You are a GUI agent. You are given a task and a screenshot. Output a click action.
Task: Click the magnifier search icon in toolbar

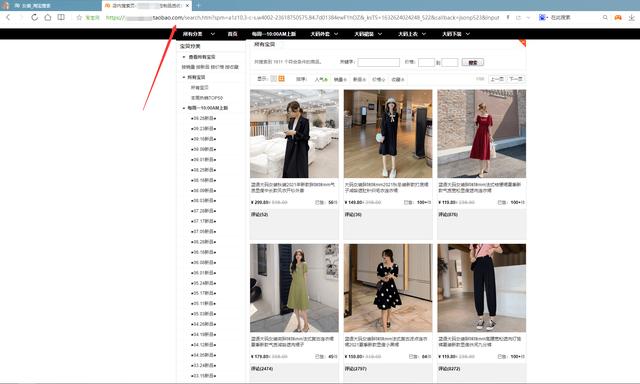tap(605, 18)
